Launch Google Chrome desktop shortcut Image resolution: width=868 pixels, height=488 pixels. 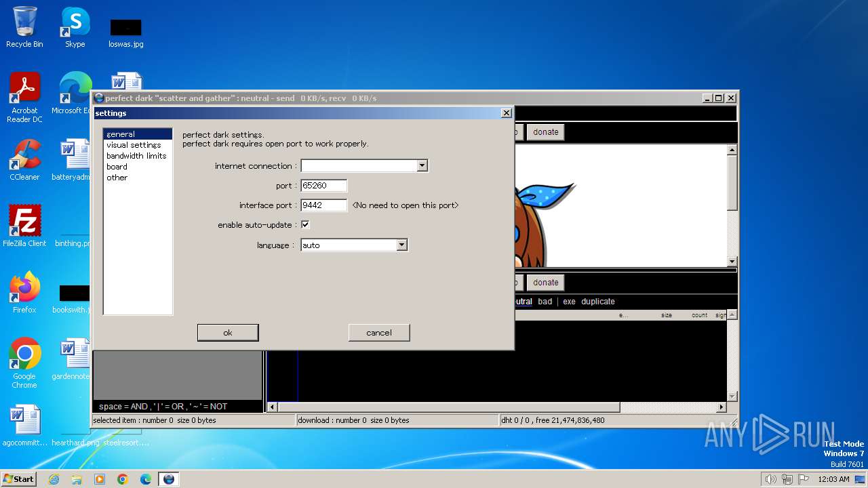coord(24,363)
